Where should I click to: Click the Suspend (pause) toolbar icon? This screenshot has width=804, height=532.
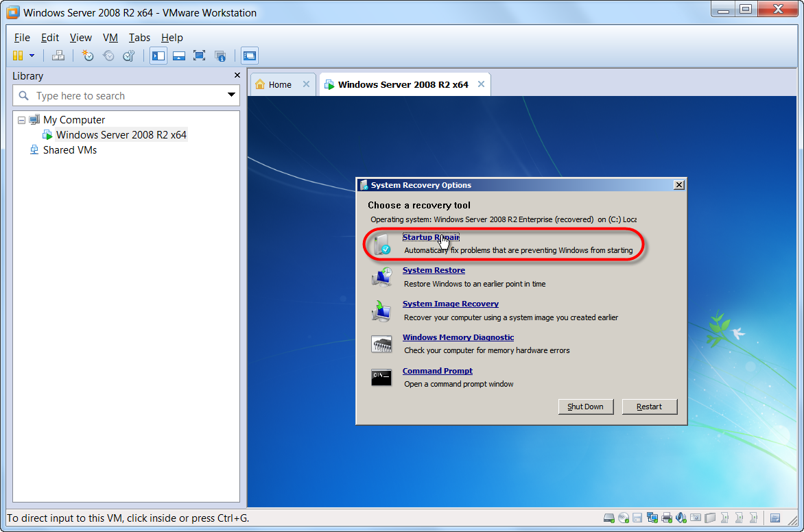[x=18, y=56]
